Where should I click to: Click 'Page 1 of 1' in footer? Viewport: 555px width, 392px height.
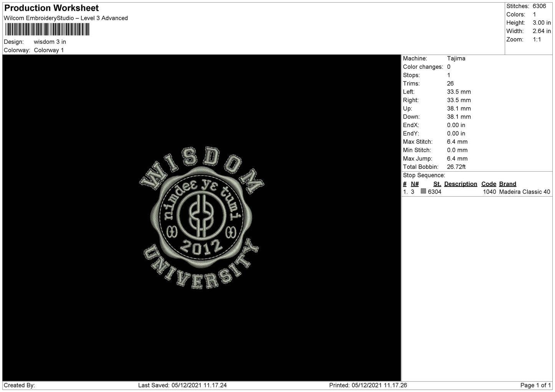coord(536,385)
